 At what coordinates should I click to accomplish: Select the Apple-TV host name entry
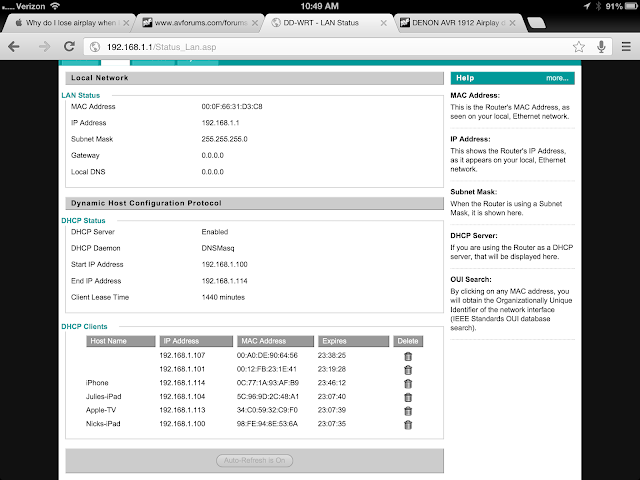point(101,410)
